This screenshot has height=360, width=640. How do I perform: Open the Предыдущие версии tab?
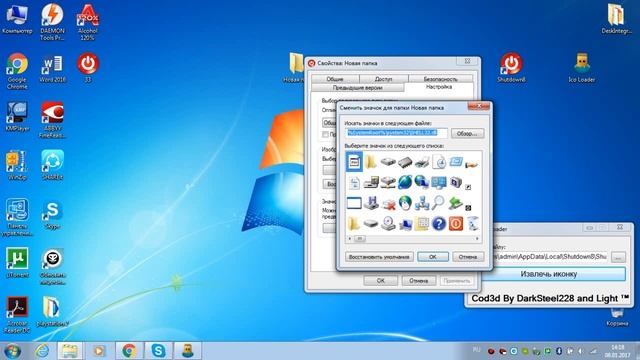click(x=358, y=87)
